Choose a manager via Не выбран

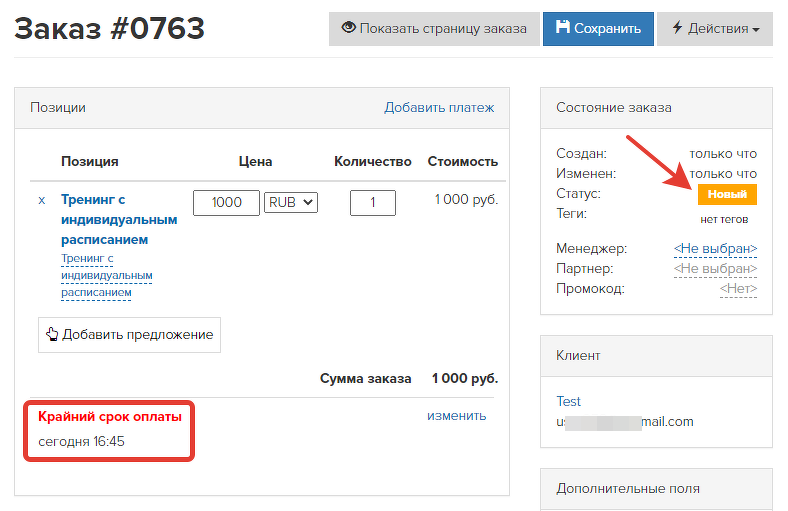(715, 248)
